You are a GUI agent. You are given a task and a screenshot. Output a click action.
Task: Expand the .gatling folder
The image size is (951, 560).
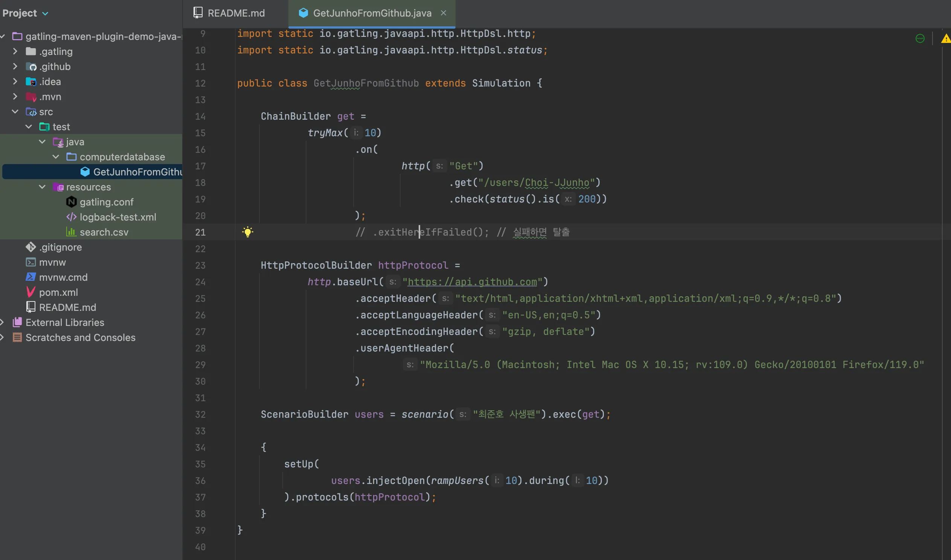tap(15, 51)
